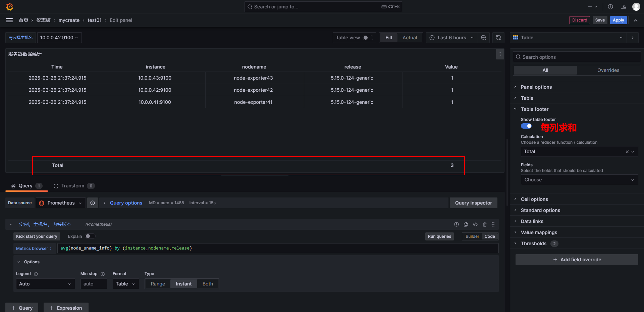
Task: Open the news RSS feed icon
Action: point(624,7)
